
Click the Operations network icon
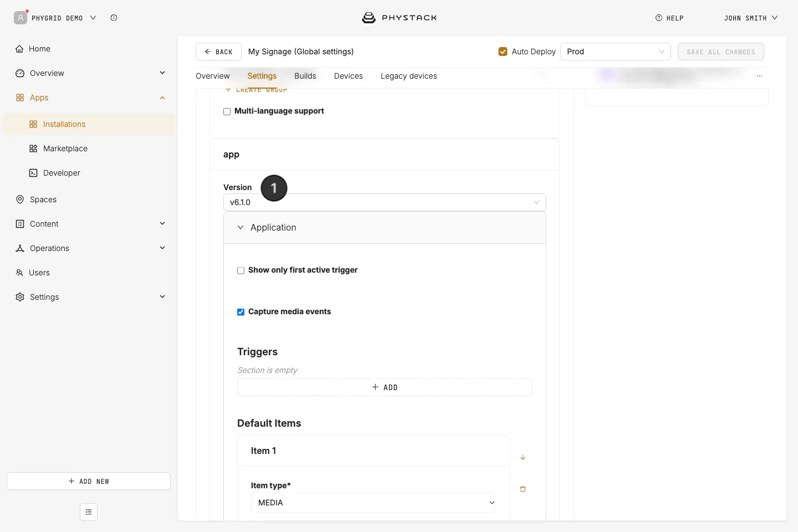pyautogui.click(x=20, y=248)
